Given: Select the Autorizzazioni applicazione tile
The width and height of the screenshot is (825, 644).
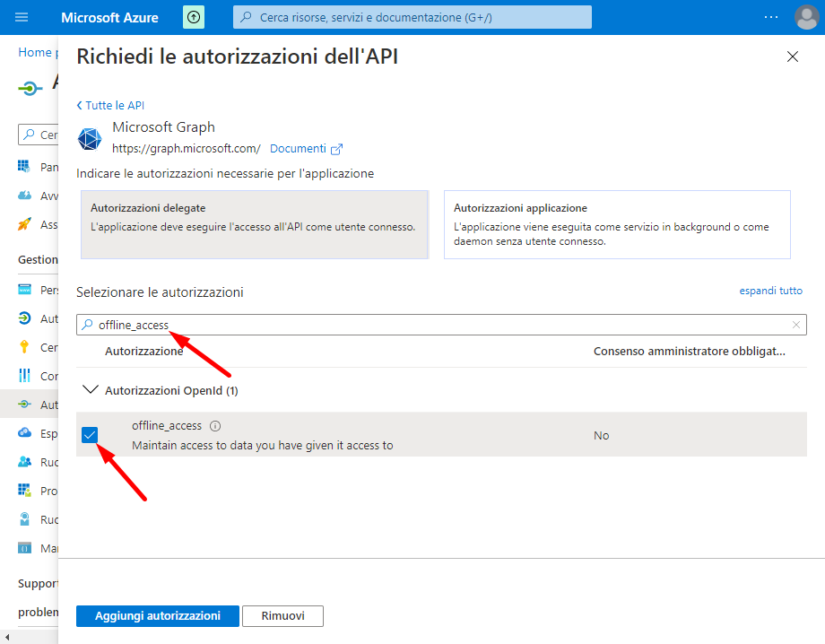Looking at the screenshot, I should pyautogui.click(x=617, y=224).
